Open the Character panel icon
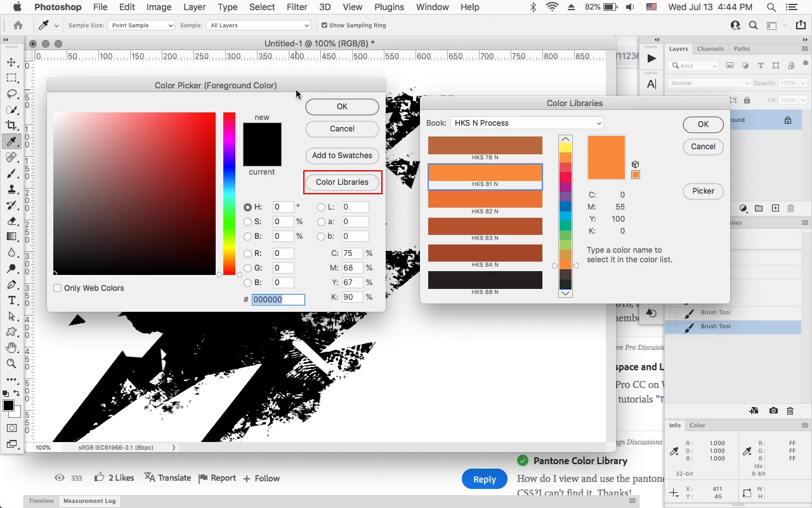This screenshot has height=508, width=812. click(x=652, y=84)
